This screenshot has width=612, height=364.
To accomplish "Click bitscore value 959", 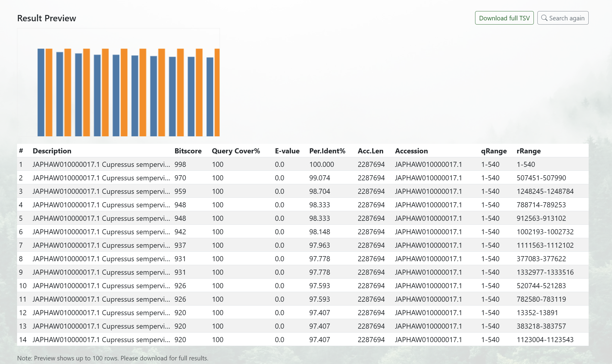I will click(180, 191).
